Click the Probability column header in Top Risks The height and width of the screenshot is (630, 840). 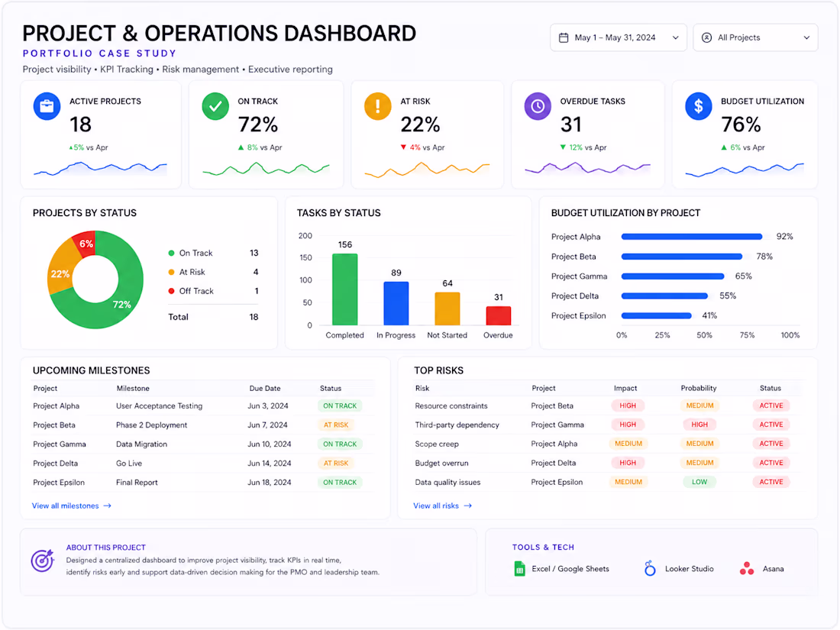(x=699, y=389)
